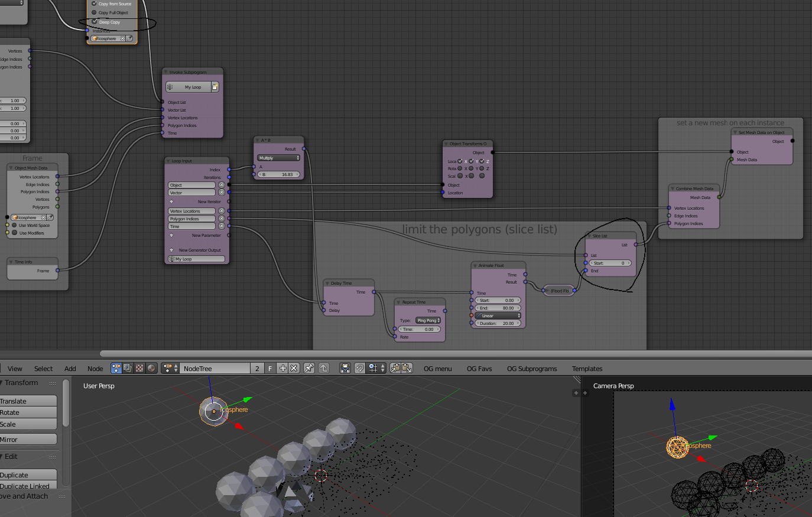
Task: Click the new subprogram icon beside My Loop
Action: [x=215, y=87]
